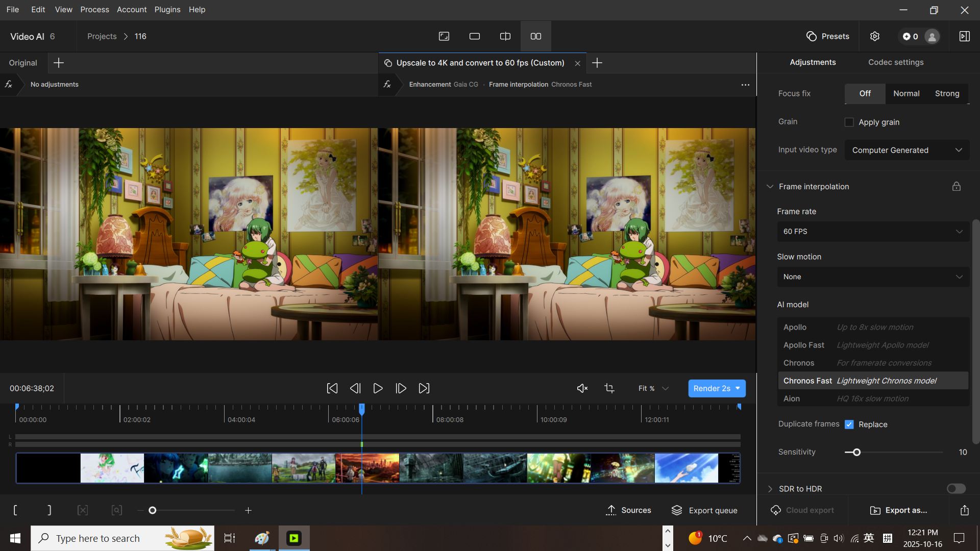This screenshot has height=551, width=980.
Task: Enable the Apply grain checkbox
Action: (x=849, y=122)
